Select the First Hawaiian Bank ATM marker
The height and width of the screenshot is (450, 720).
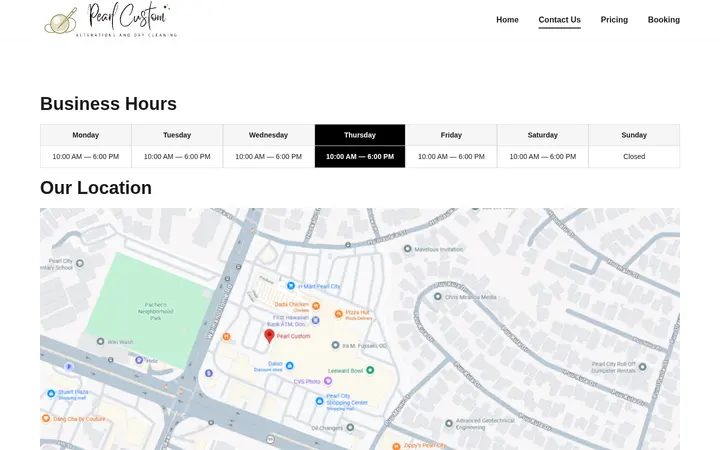tap(315, 320)
